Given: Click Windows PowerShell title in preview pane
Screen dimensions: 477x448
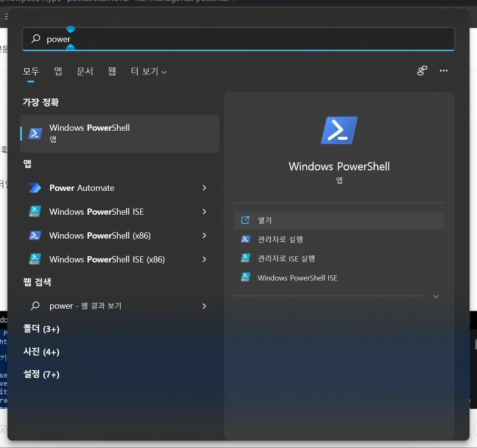Looking at the screenshot, I should tap(339, 167).
